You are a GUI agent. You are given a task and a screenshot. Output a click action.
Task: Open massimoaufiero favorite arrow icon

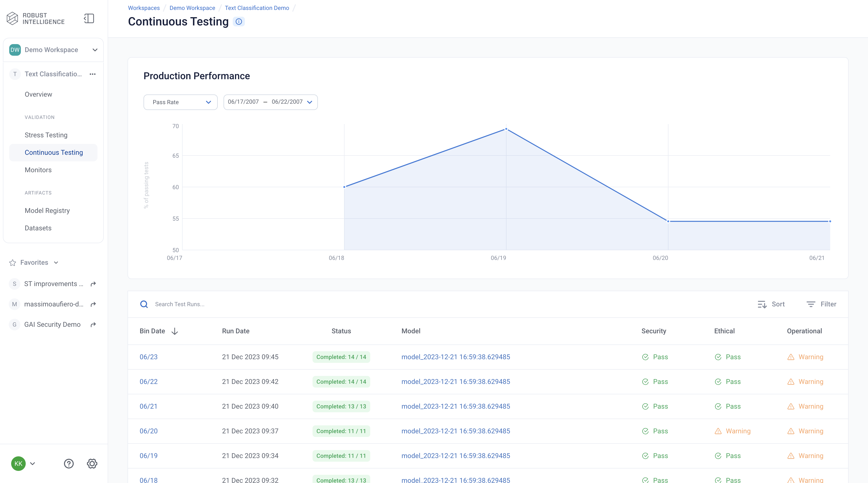click(93, 304)
